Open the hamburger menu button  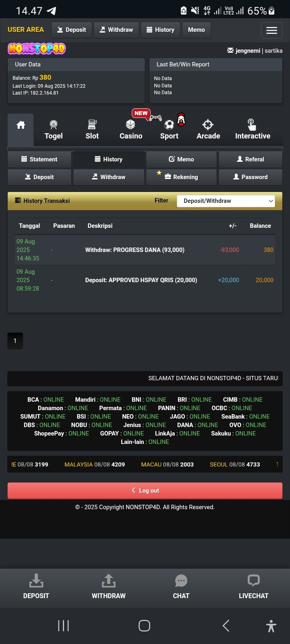click(271, 30)
